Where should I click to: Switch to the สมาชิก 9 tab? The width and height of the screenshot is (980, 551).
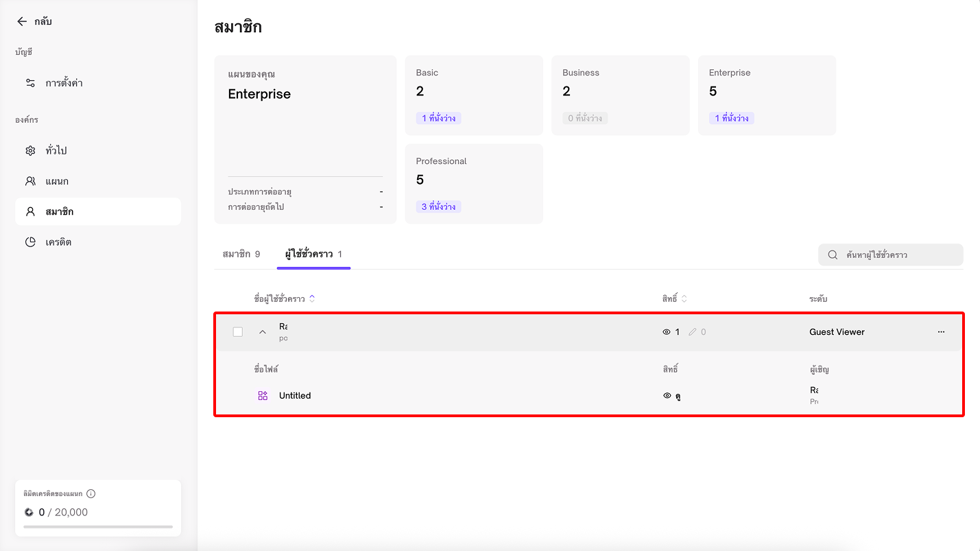[x=241, y=254]
